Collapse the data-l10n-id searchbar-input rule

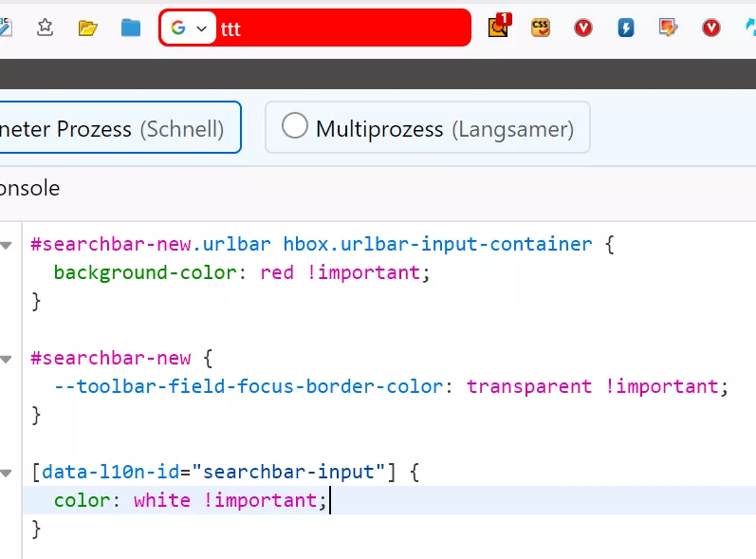[x=7, y=473]
